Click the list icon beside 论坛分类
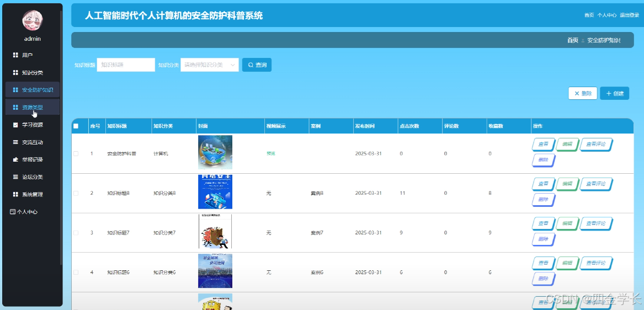The height and width of the screenshot is (310, 644). point(15,177)
